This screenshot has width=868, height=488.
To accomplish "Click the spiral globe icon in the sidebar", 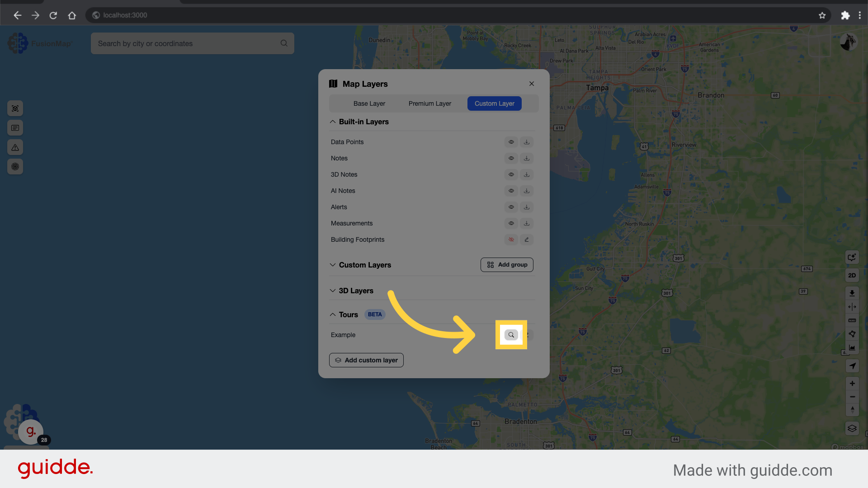I will (15, 166).
